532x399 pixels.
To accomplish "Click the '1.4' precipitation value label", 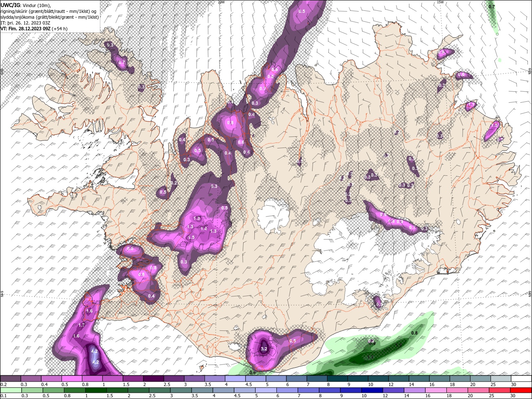I will click(204, 229).
